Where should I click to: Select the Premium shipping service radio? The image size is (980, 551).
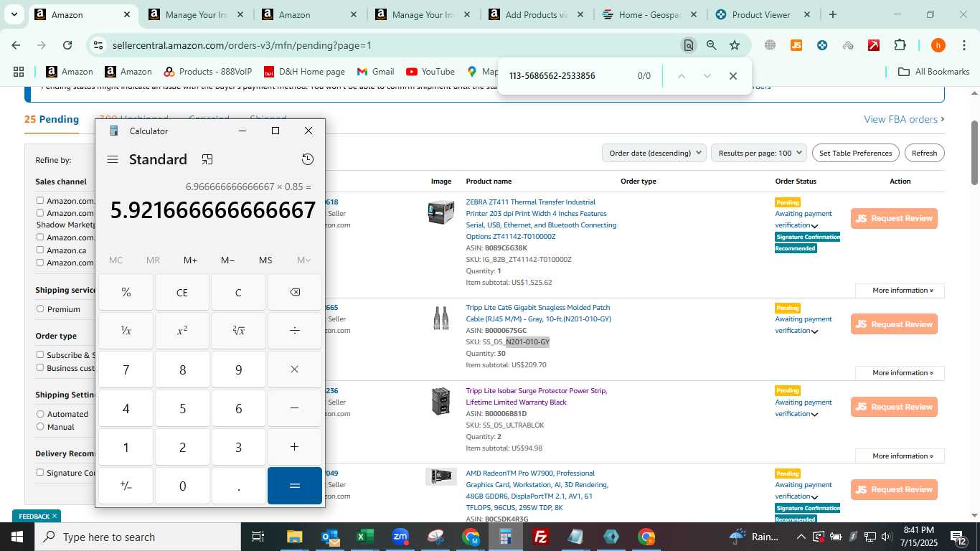tap(40, 309)
